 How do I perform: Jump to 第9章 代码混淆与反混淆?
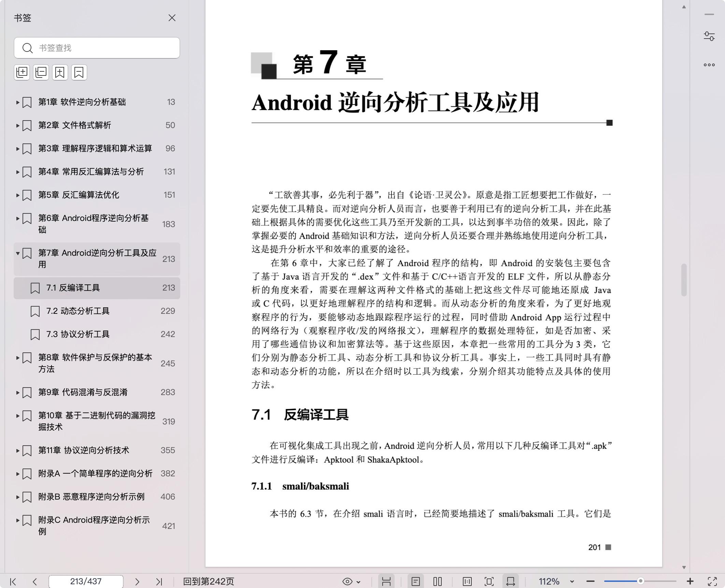pyautogui.click(x=83, y=392)
